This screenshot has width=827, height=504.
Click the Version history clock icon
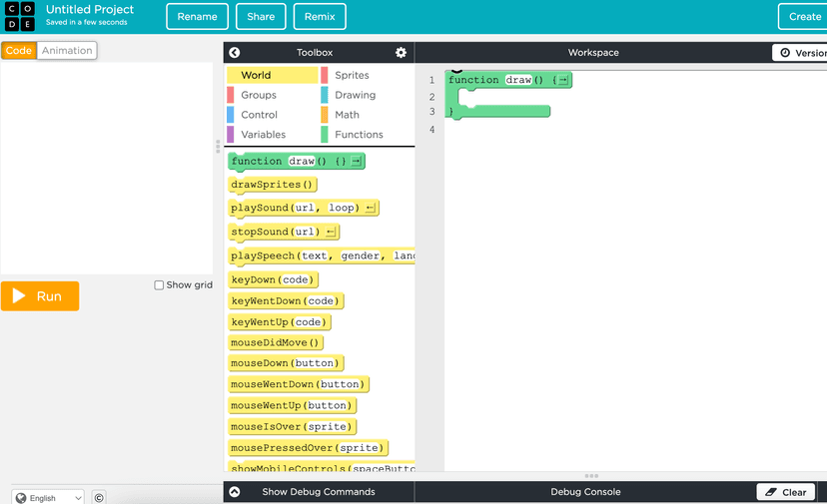(x=784, y=53)
